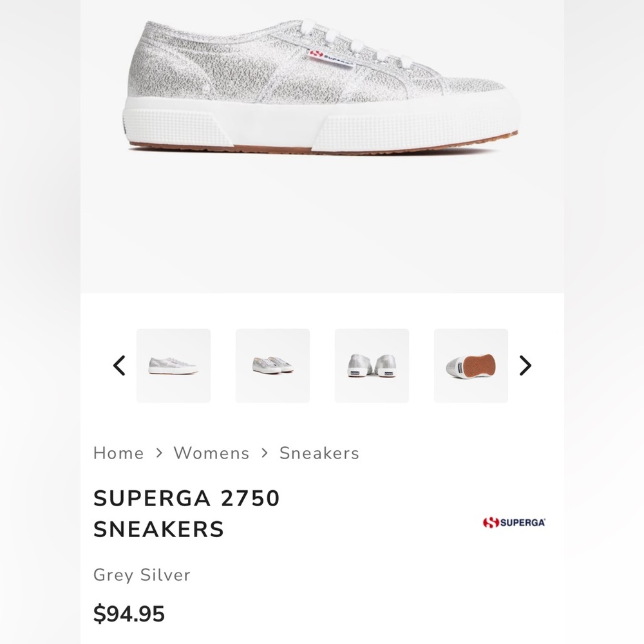Click the Superga brand logo
The image size is (644, 644).
pyautogui.click(x=512, y=523)
